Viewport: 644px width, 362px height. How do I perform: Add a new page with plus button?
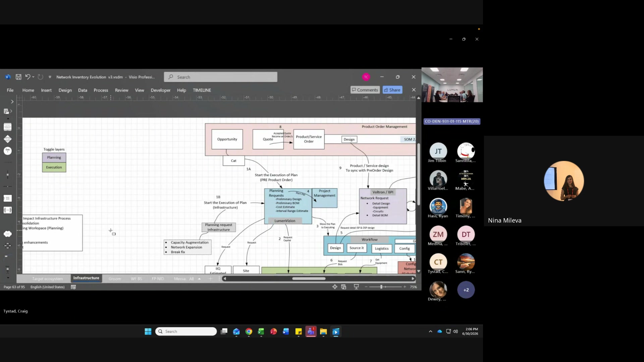[x=211, y=279]
